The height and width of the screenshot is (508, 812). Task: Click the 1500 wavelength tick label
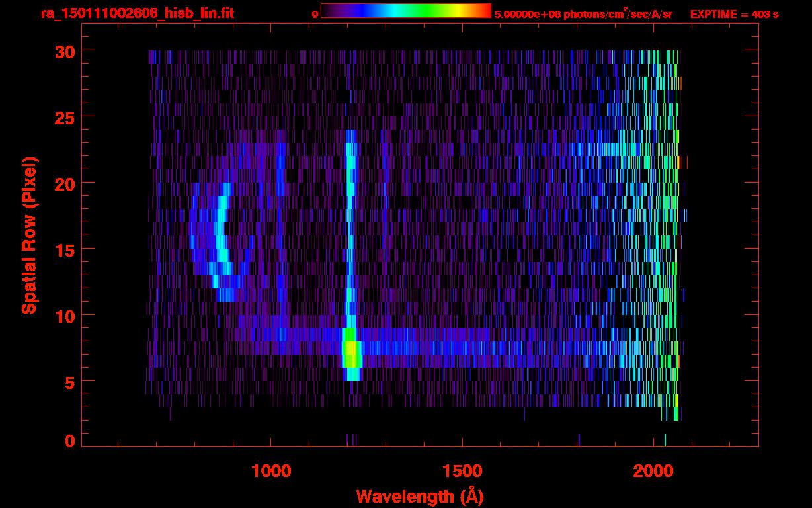point(462,471)
